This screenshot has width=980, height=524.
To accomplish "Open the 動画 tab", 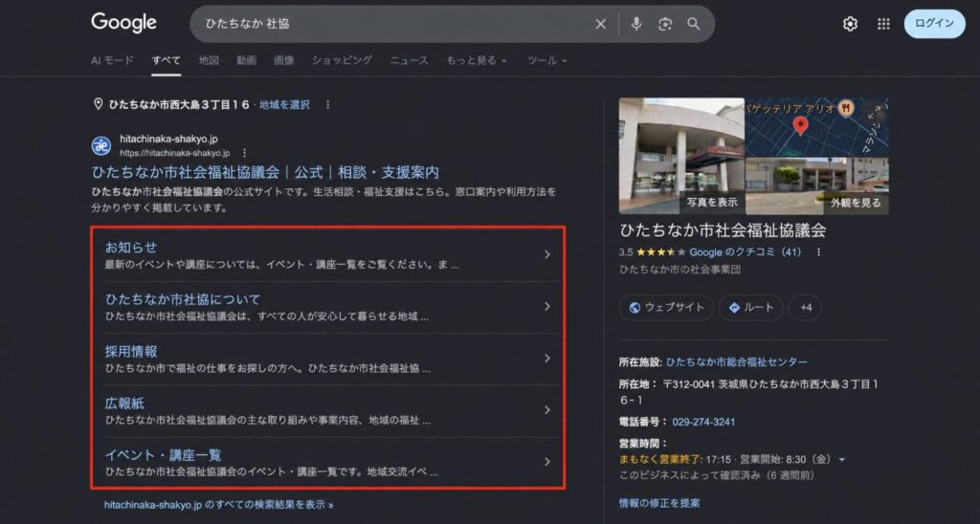I will [246, 60].
